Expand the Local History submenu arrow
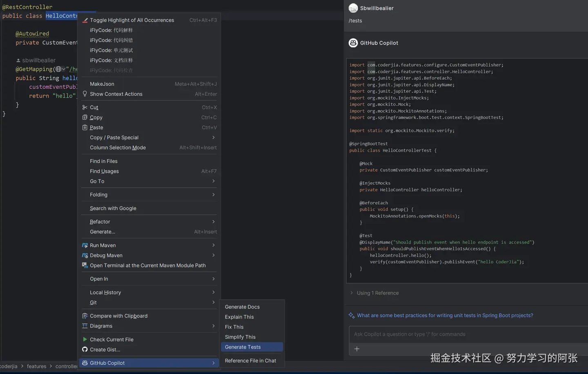588x374 pixels. tap(214, 292)
